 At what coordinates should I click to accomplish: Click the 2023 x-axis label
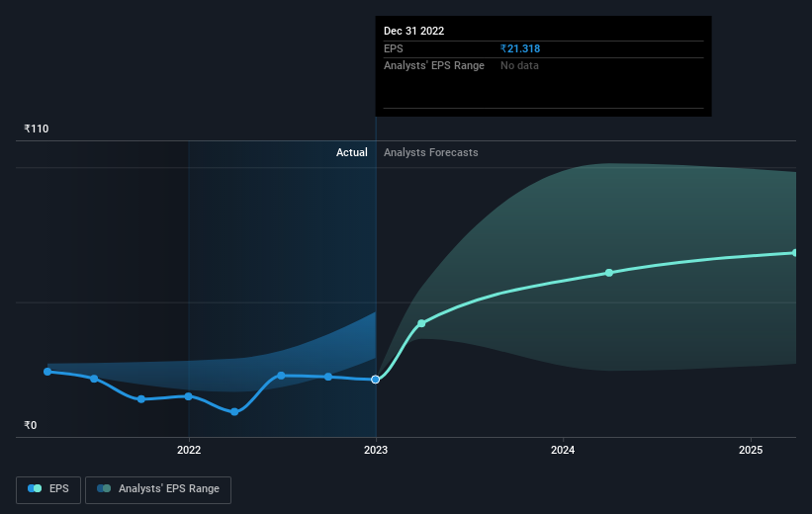pos(376,450)
